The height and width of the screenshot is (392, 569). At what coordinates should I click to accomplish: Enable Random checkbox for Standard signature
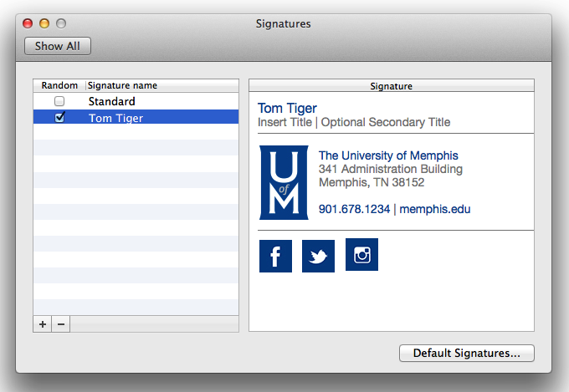[x=59, y=101]
